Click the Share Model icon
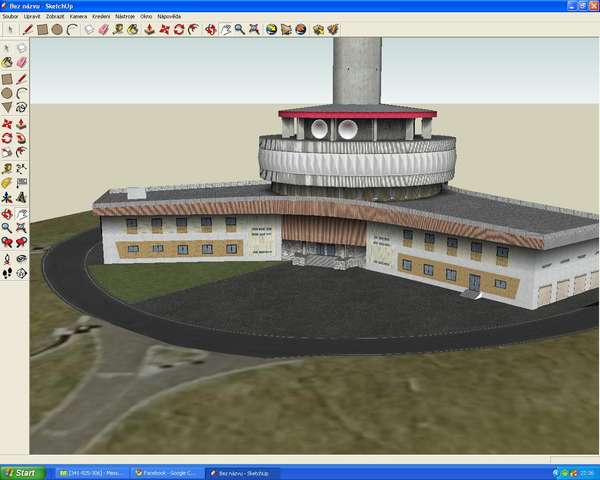Viewport: 600px width, 480px height. click(x=333, y=29)
